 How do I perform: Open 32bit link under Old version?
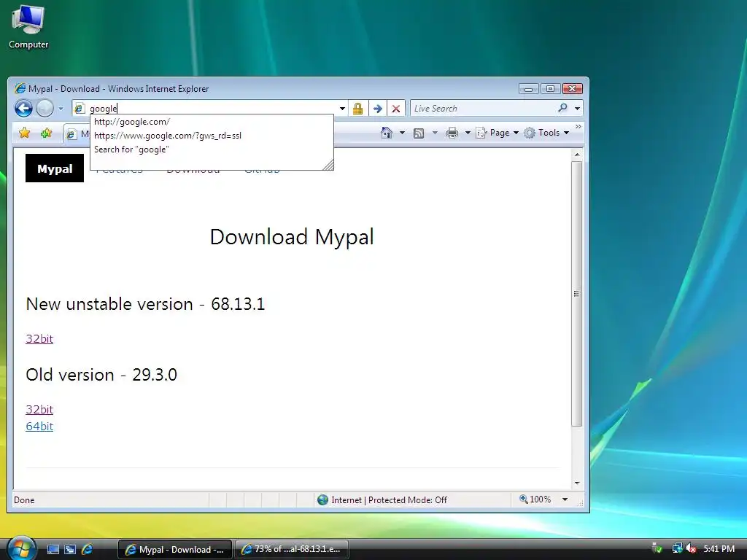[x=39, y=410]
